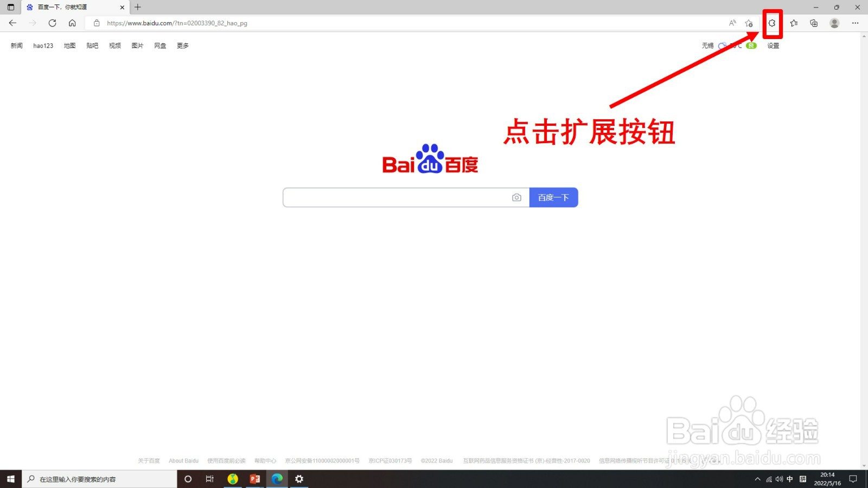868x488 pixels.
Task: Open the 互联网药品信息服务资格证书 link
Action: click(x=526, y=461)
